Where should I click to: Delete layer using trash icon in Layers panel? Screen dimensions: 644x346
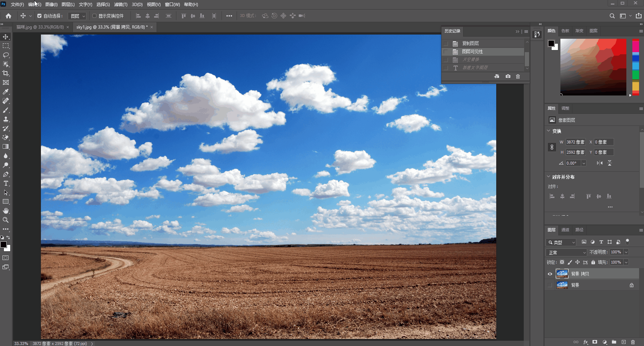(633, 342)
